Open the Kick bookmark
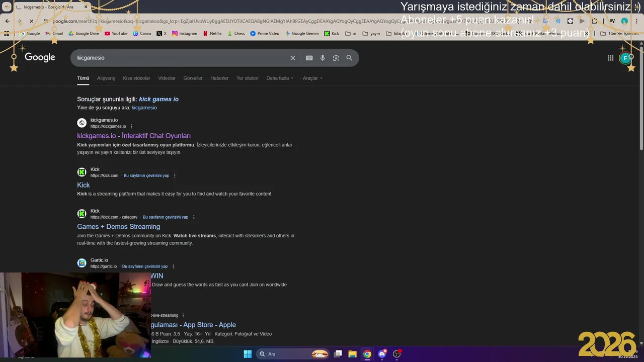 (x=332, y=34)
